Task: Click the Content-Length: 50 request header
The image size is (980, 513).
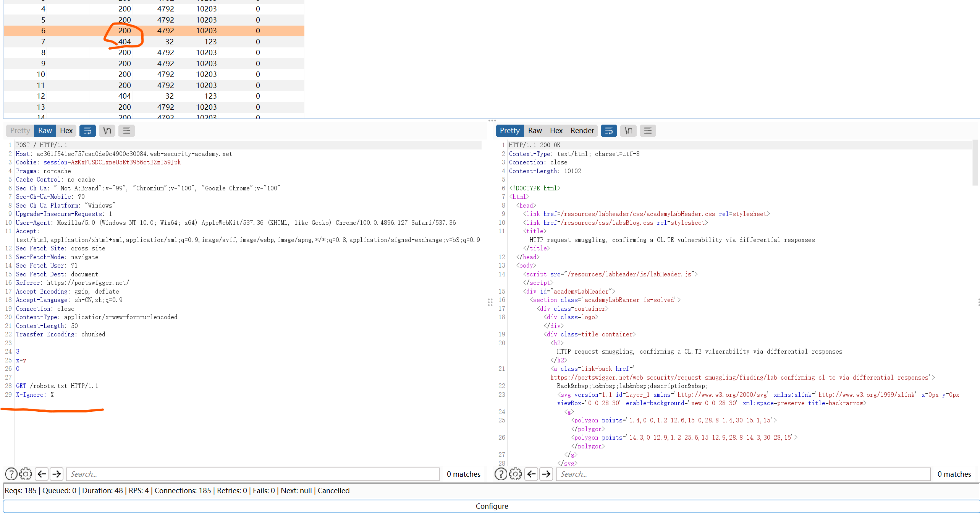Action: 47,326
